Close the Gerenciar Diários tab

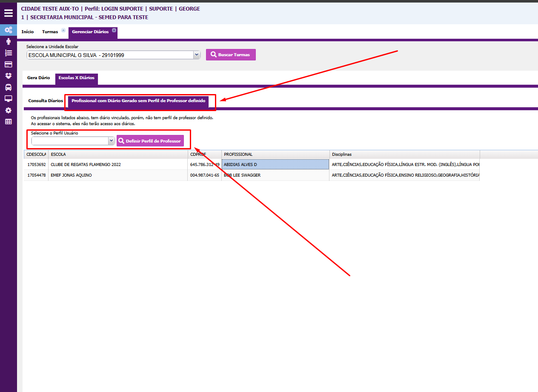point(114,30)
